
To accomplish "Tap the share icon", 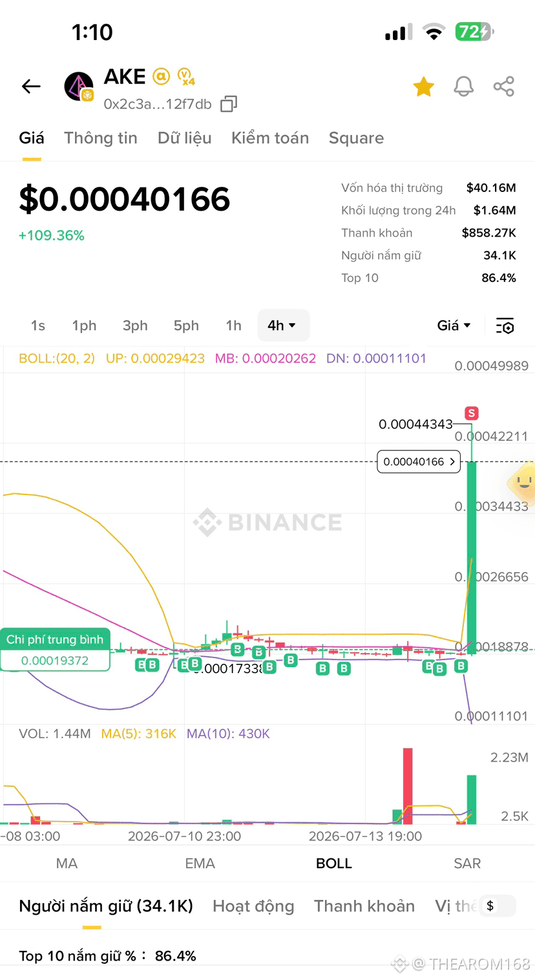I will coord(503,87).
